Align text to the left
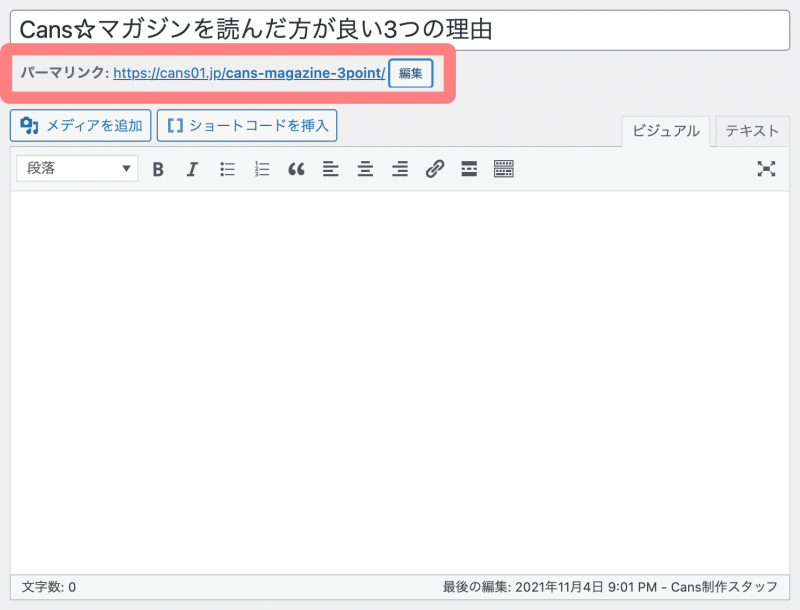 pyautogui.click(x=331, y=169)
